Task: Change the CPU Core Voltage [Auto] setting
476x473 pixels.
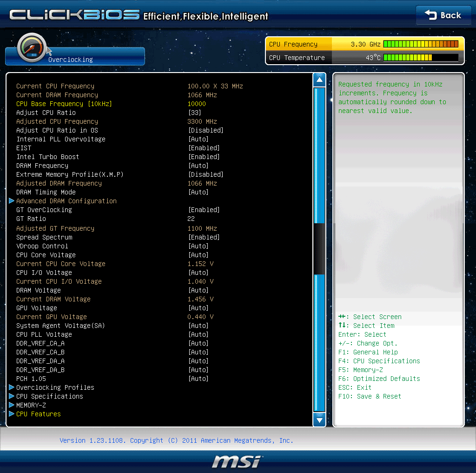Action: [x=198, y=255]
